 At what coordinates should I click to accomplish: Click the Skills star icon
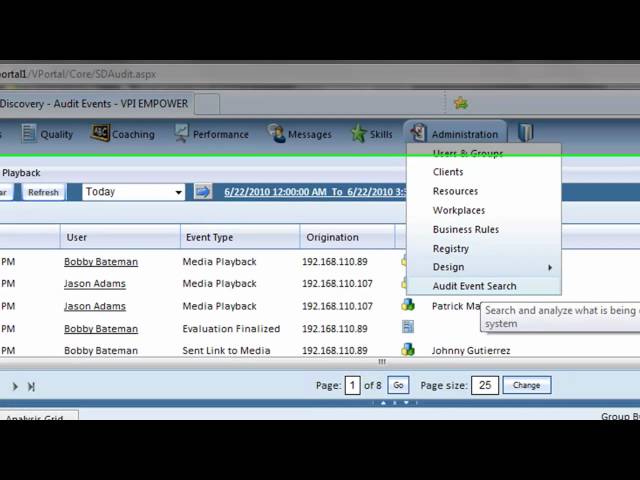(359, 133)
